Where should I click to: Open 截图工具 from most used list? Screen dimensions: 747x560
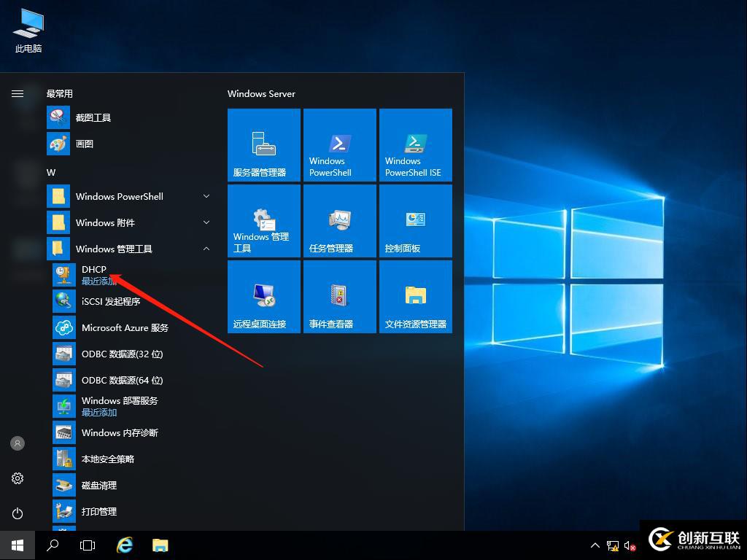click(x=93, y=117)
